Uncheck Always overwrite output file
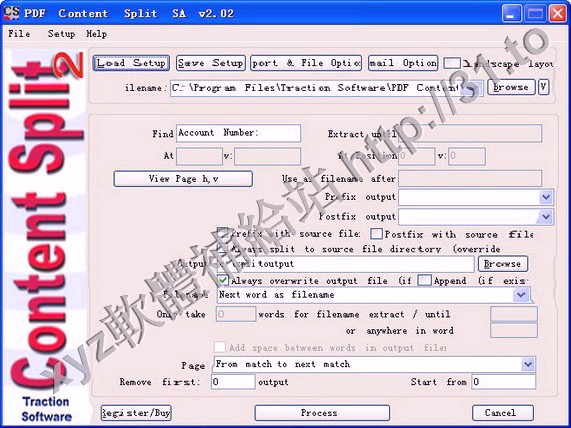 pyautogui.click(x=223, y=280)
